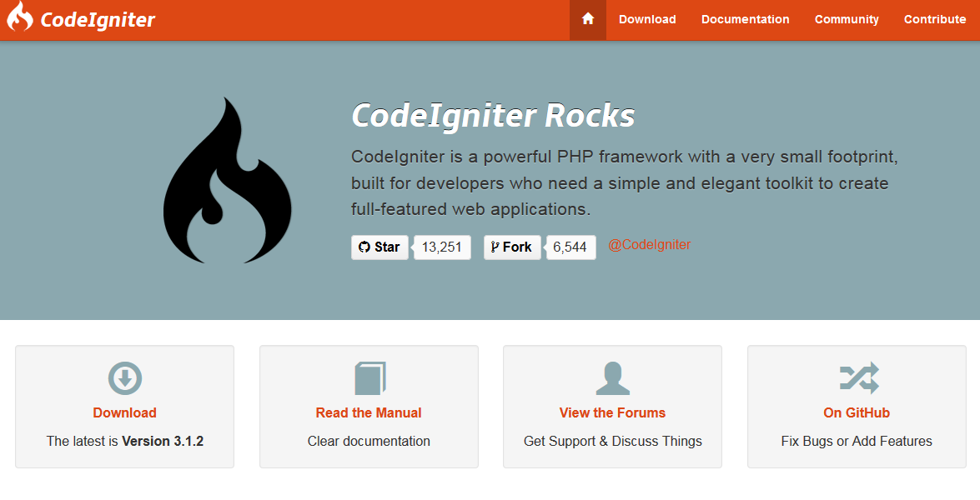This screenshot has width=980, height=500.
Task: Fork the CodeIgniter repository
Action: [x=511, y=247]
